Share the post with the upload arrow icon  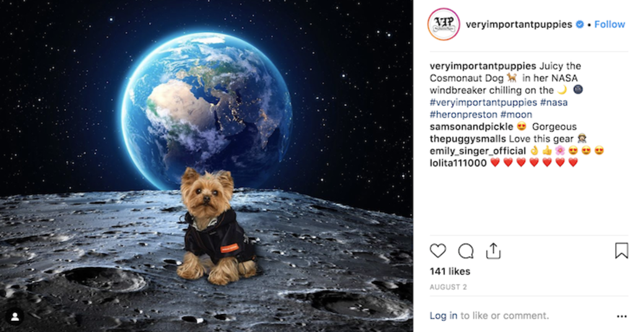point(494,251)
